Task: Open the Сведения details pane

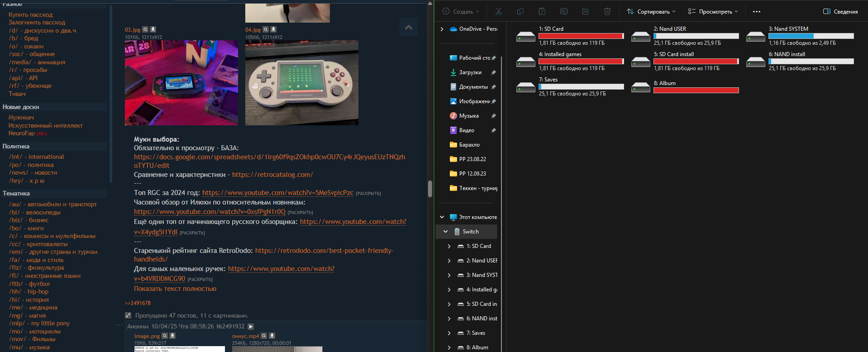Action: [x=840, y=11]
